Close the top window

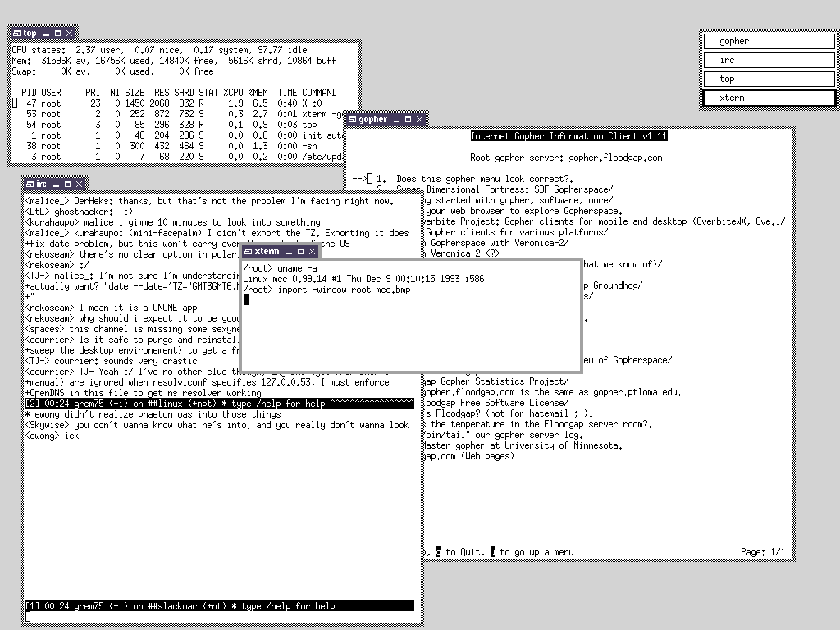coord(70,33)
